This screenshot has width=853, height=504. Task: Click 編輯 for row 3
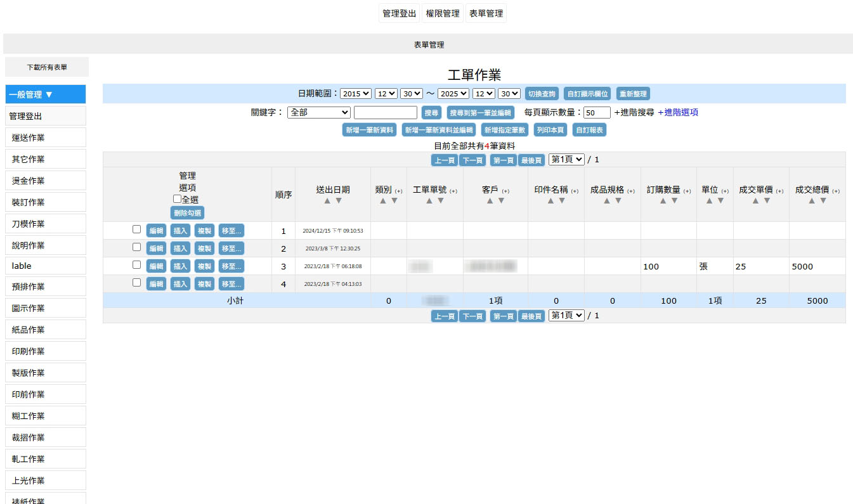pyautogui.click(x=157, y=266)
